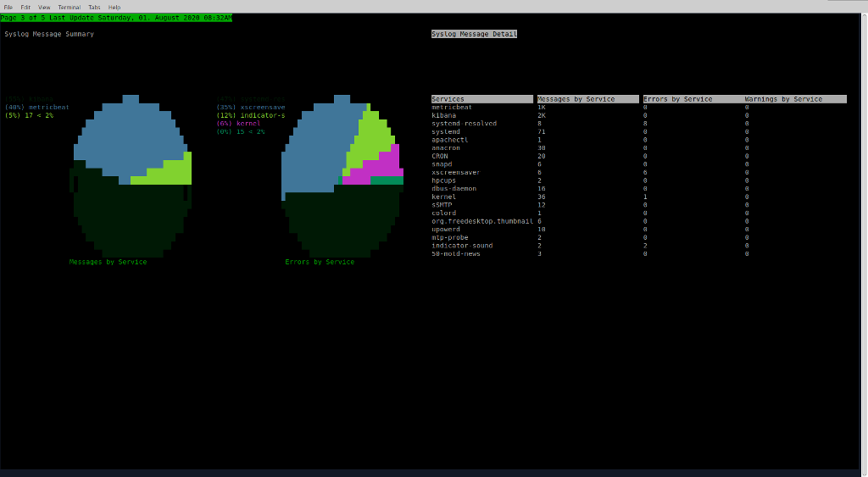Open the Edit menu
The height and width of the screenshot is (477, 868).
click(x=25, y=7)
